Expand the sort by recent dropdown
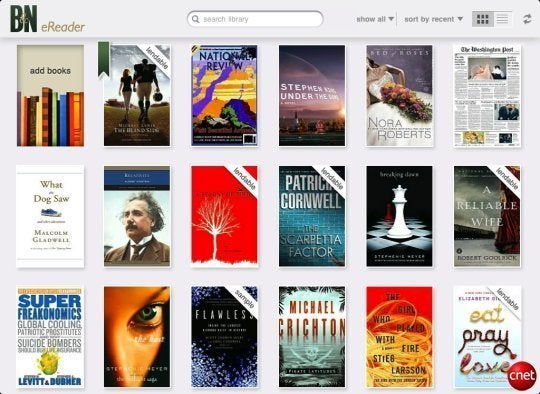The width and height of the screenshot is (540, 394). pyautogui.click(x=433, y=19)
